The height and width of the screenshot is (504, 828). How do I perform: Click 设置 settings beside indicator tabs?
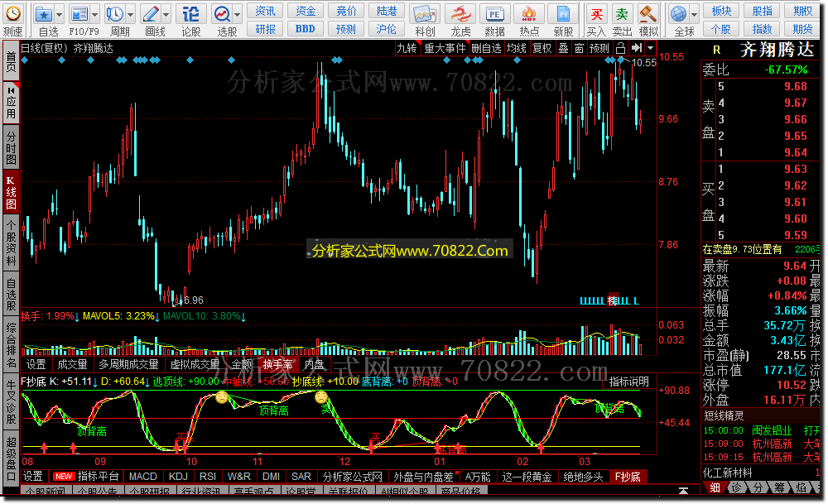point(33,477)
